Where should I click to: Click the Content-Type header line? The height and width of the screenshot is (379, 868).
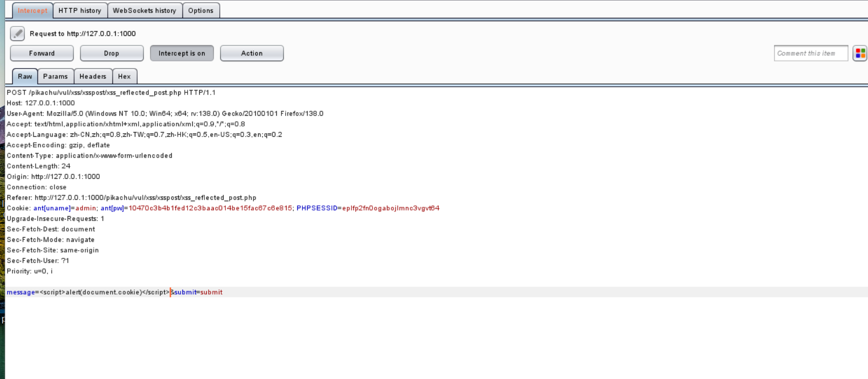(90, 155)
